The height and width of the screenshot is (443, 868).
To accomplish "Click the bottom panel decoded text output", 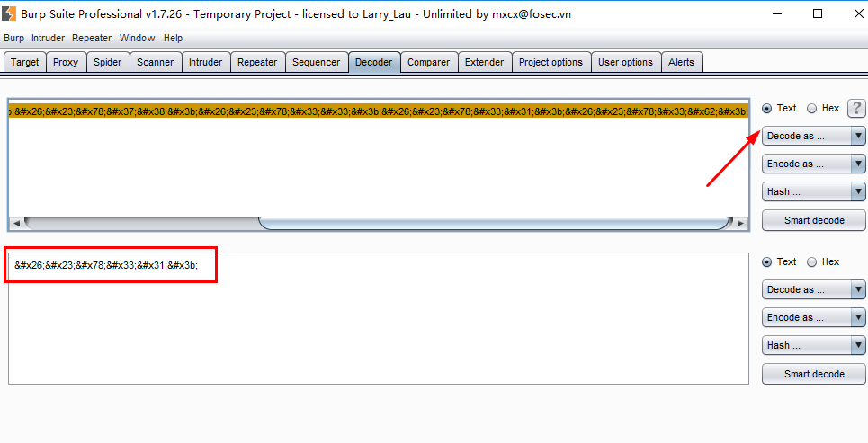I will (106, 265).
